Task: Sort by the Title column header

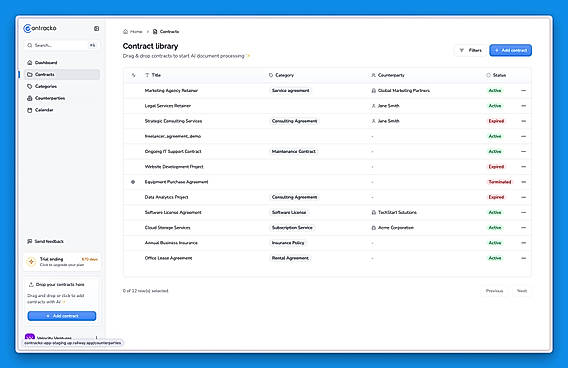Action: click(153, 75)
